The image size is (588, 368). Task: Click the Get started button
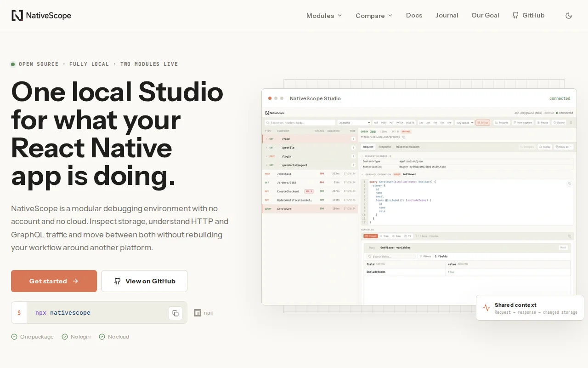[x=54, y=281]
